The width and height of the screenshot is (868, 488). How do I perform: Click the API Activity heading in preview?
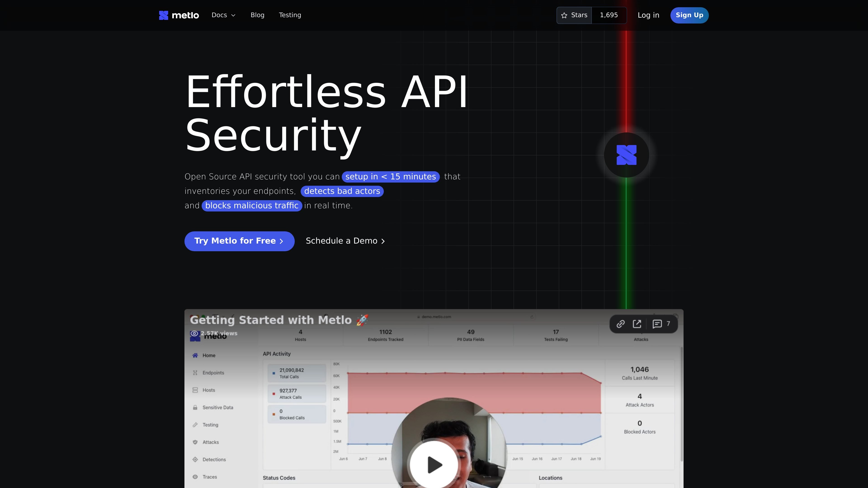pyautogui.click(x=277, y=354)
